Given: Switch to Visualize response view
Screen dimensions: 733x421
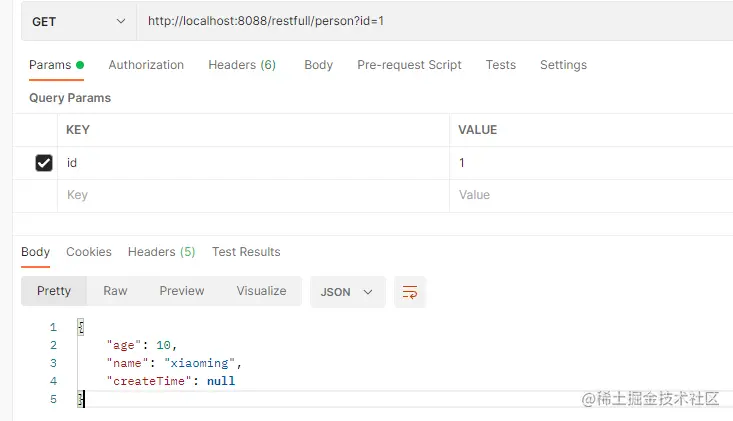Looking at the screenshot, I should [261, 291].
